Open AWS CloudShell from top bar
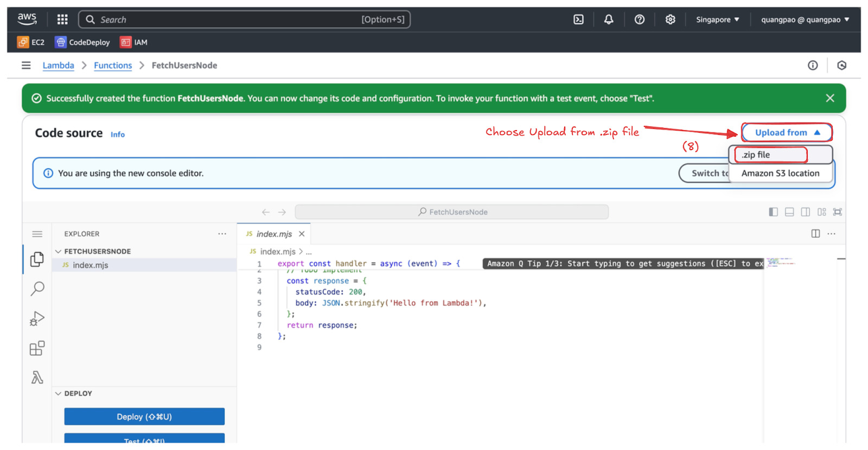This screenshot has height=450, width=868. [579, 20]
